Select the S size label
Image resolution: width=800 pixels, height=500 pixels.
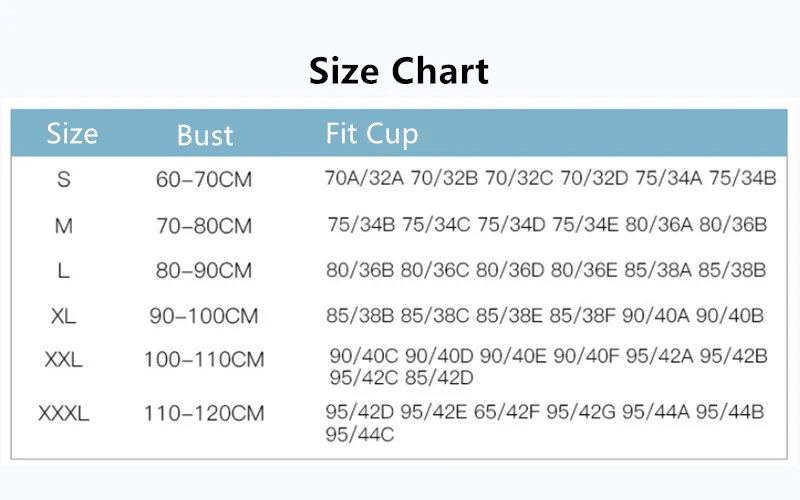(64, 180)
